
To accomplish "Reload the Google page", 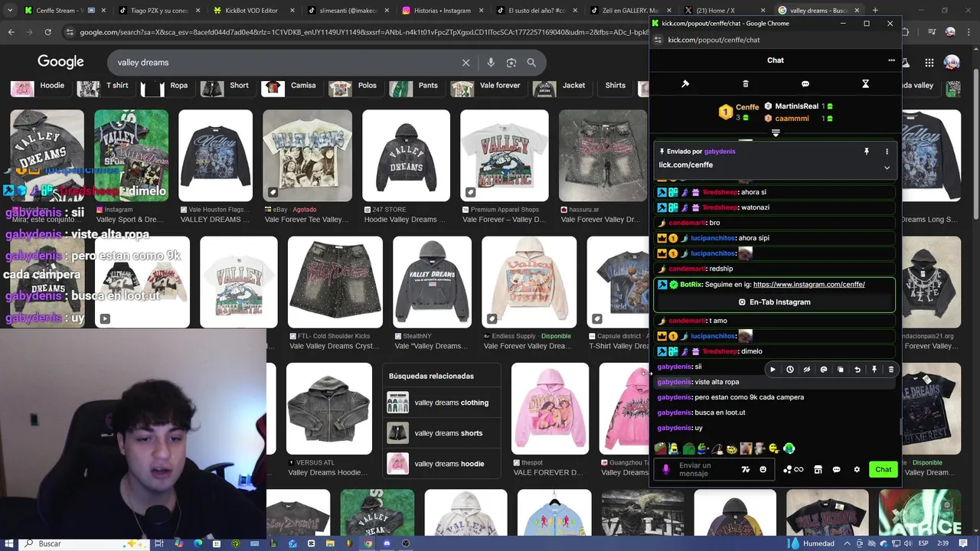I will 47,32.
